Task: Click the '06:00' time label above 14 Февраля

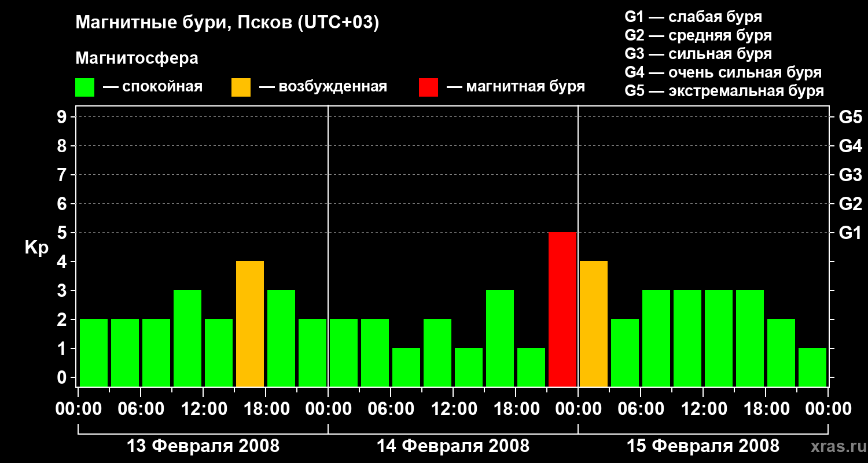Action: (x=391, y=410)
